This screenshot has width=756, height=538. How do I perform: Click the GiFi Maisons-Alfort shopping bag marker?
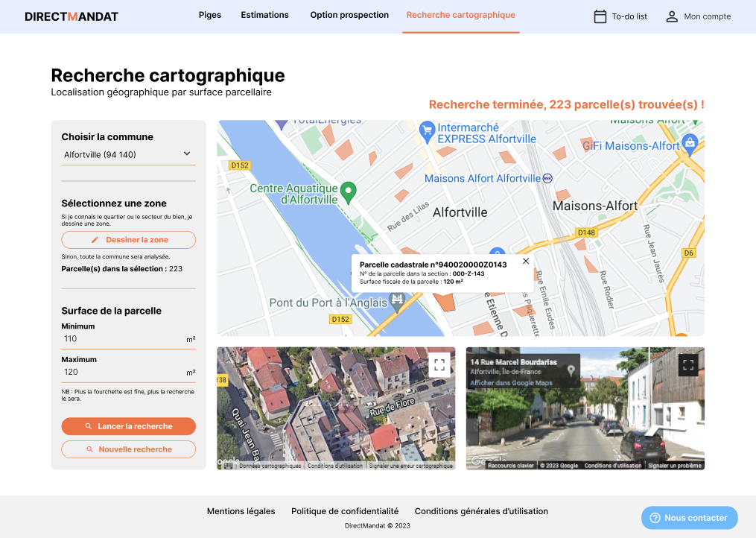690,145
